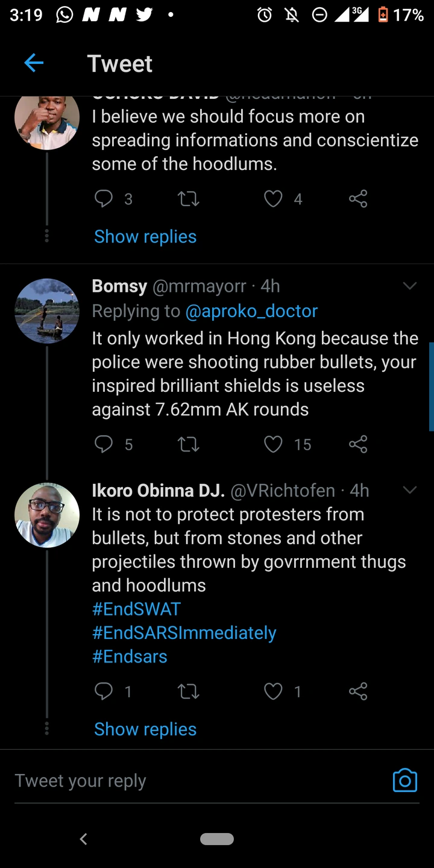Viewport: 434px width, 868px height.
Task: Like Ikoro Obinna DJ.'s tweet
Action: point(274,691)
